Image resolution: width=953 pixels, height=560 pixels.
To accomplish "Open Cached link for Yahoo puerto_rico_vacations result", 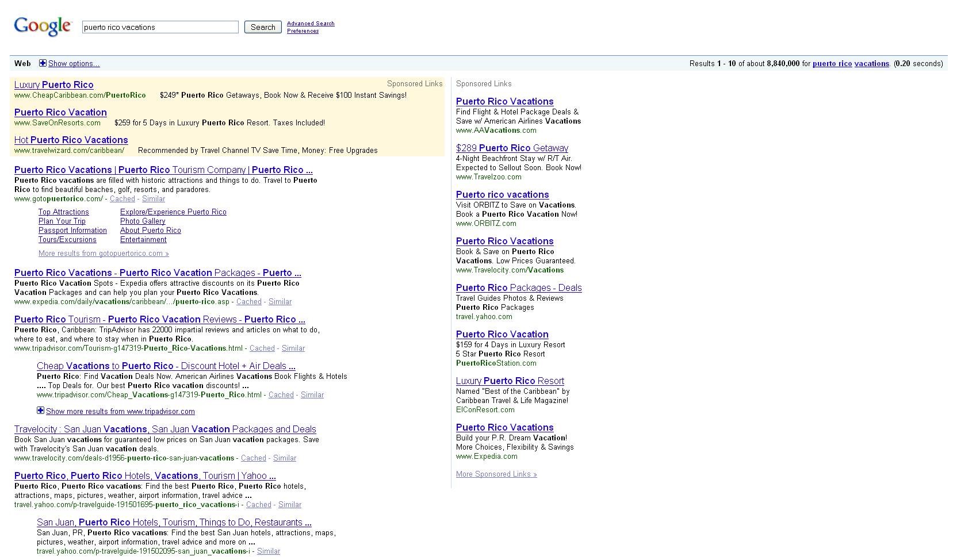I will point(259,505).
